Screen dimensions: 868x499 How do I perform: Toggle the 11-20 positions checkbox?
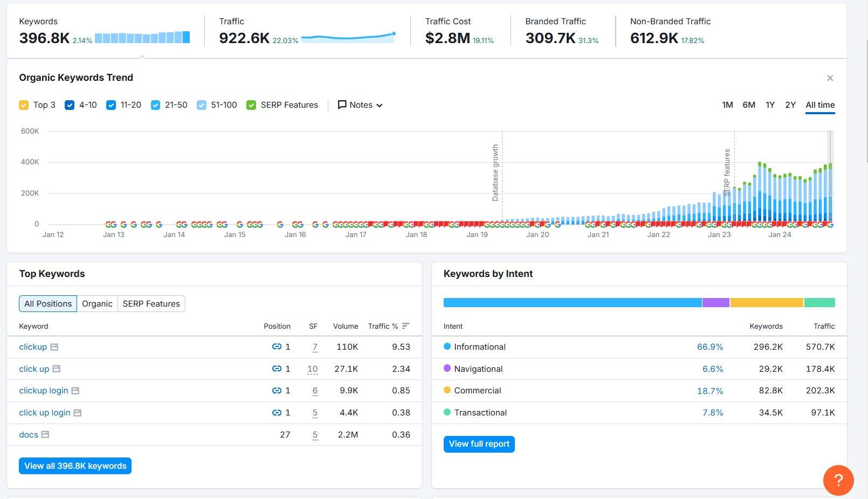[111, 105]
